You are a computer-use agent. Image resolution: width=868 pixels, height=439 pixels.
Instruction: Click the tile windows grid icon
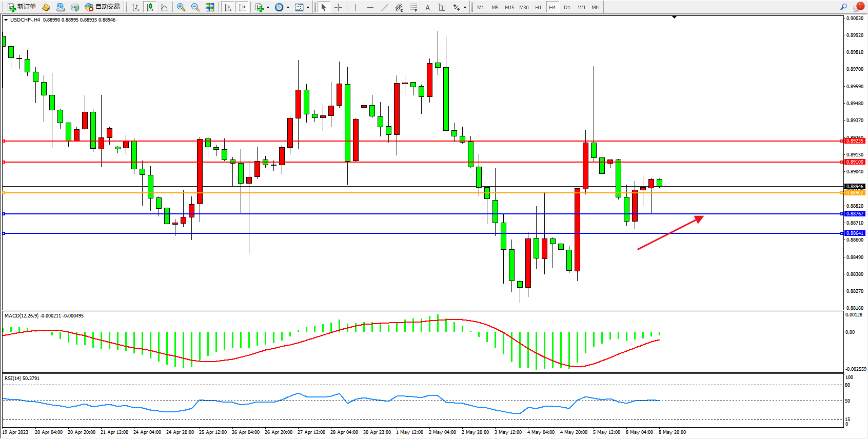(210, 7)
